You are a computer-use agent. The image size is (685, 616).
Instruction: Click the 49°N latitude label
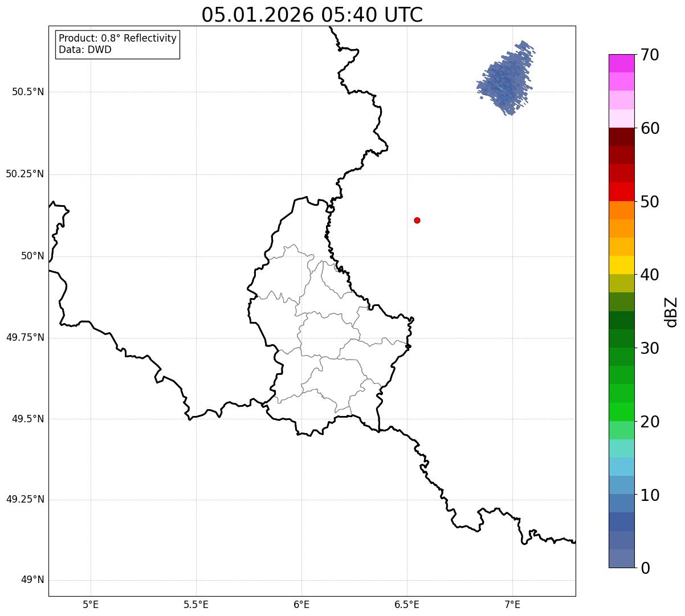coord(32,580)
